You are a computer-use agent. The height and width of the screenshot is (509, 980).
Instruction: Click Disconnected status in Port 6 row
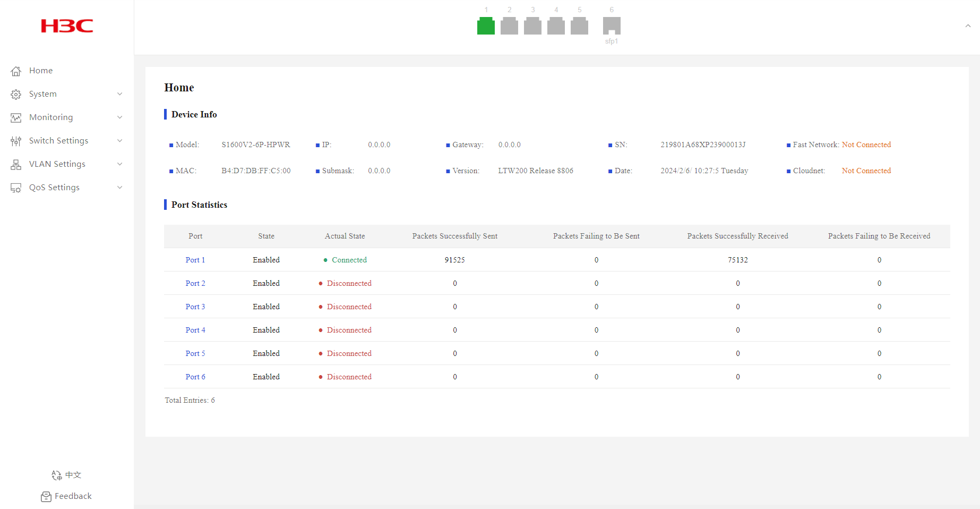349,377
